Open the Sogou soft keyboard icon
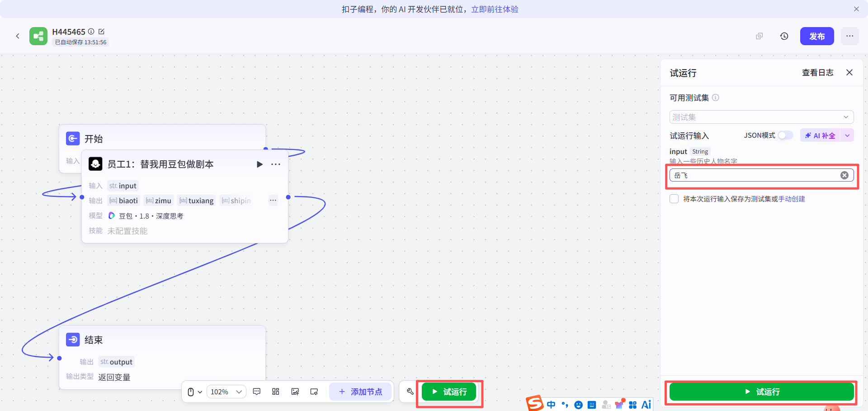 tap(592, 405)
